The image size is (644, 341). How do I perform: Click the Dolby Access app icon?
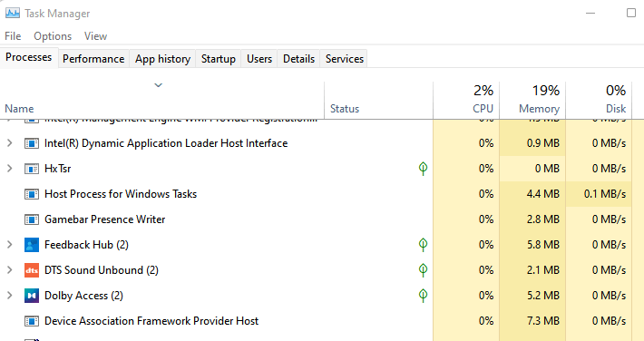pyautogui.click(x=32, y=296)
